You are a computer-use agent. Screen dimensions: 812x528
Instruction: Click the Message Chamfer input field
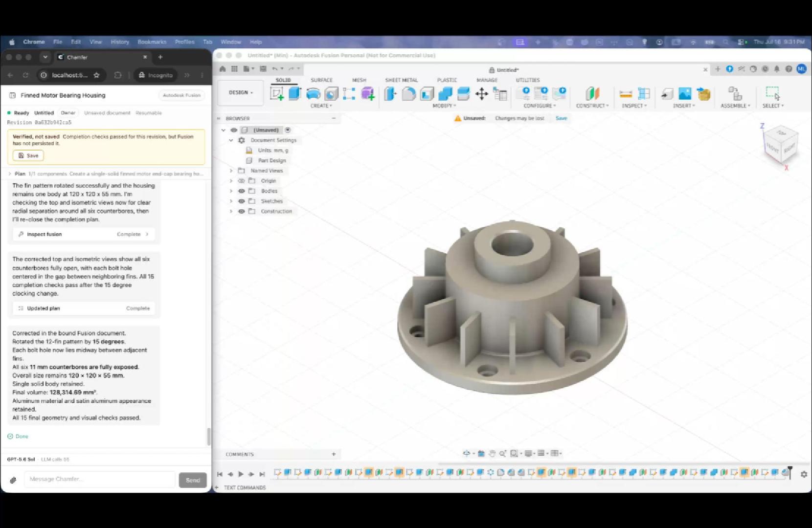click(x=99, y=479)
